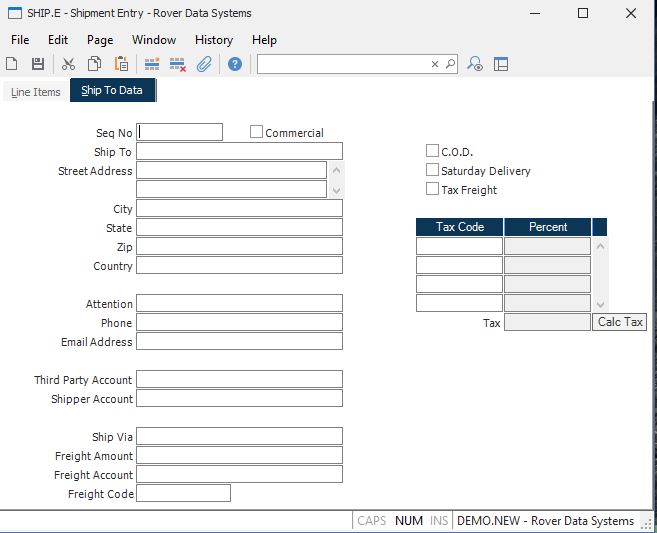The image size is (657, 533).
Task: Open help with the question mark icon
Action: pos(235,64)
